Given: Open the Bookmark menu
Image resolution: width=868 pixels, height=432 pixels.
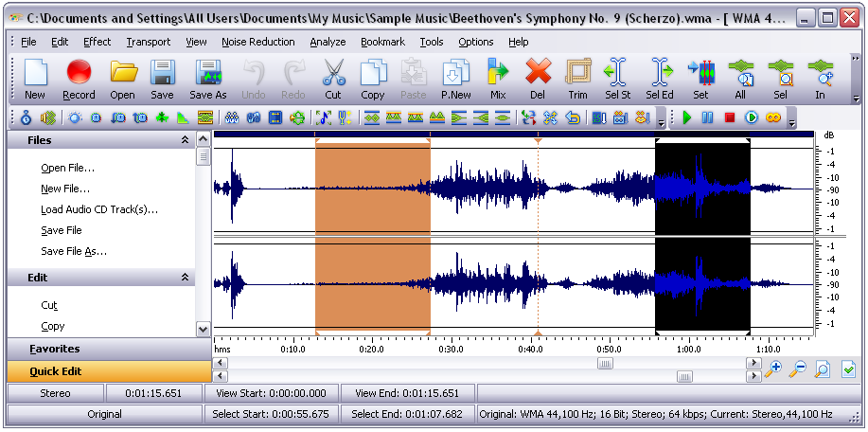Looking at the screenshot, I should pyautogui.click(x=382, y=42).
